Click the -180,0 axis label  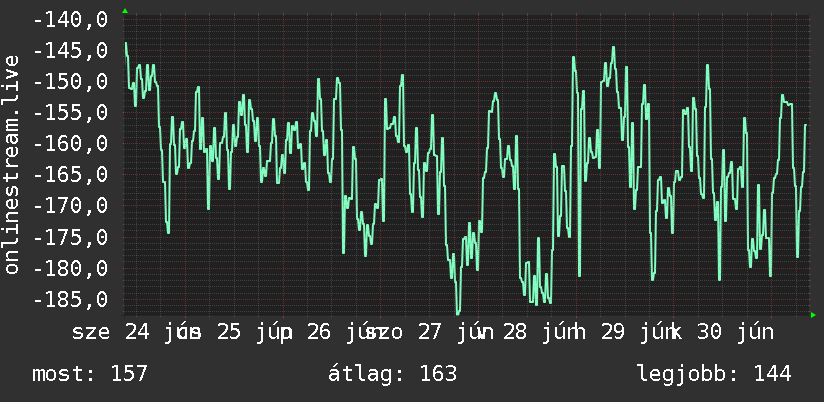coord(70,269)
